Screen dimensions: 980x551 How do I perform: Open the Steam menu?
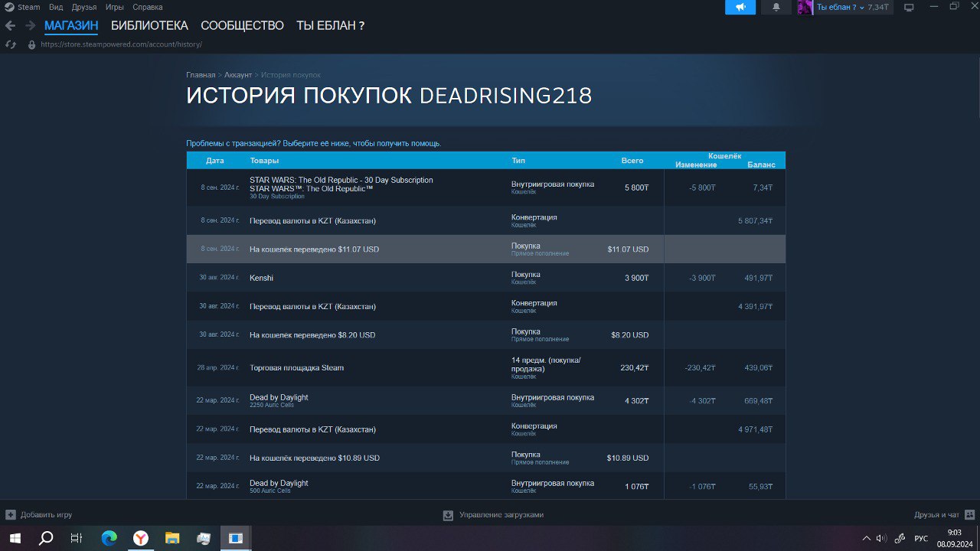28,7
